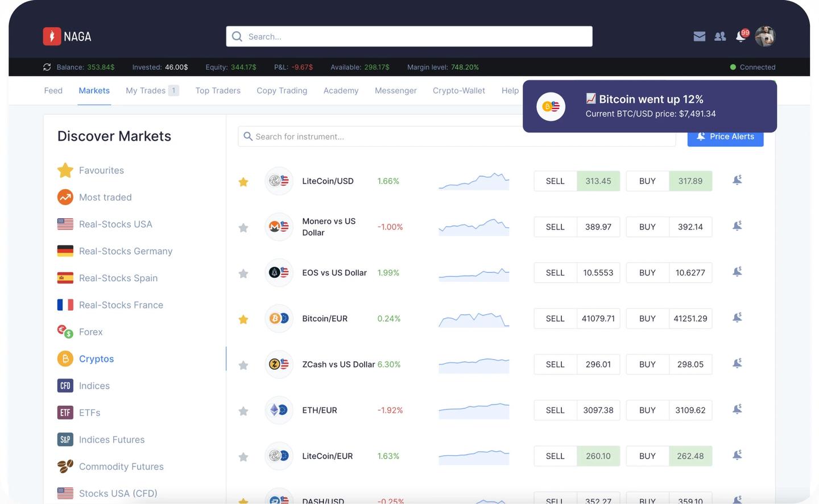
Task: Click the Search for instrument field
Action: coord(455,136)
